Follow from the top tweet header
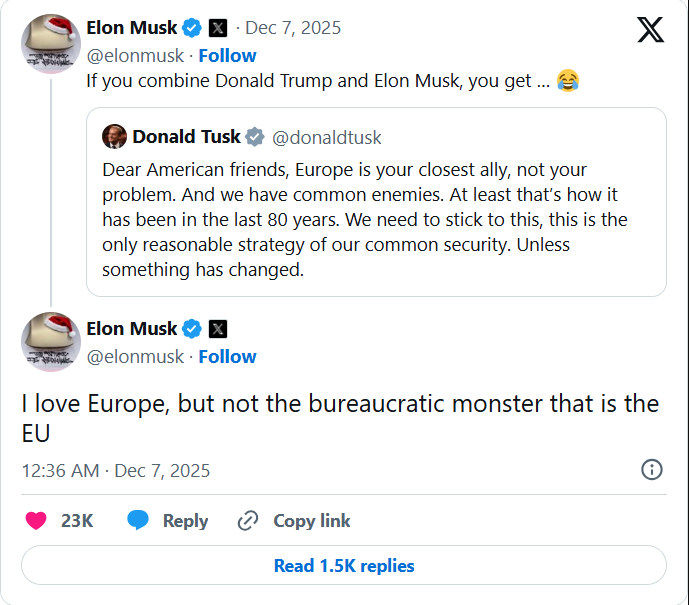 227,55
